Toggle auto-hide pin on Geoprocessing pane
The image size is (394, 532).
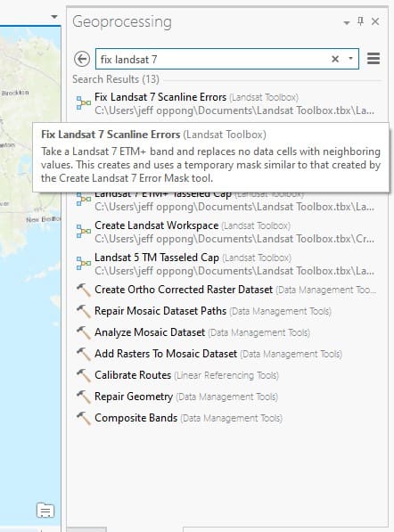(x=360, y=21)
